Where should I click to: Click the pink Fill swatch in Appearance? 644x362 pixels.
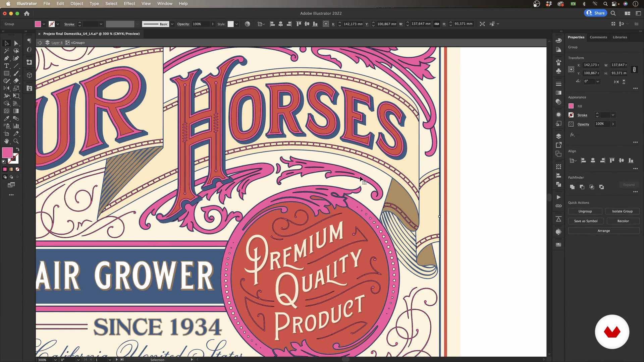pyautogui.click(x=571, y=106)
